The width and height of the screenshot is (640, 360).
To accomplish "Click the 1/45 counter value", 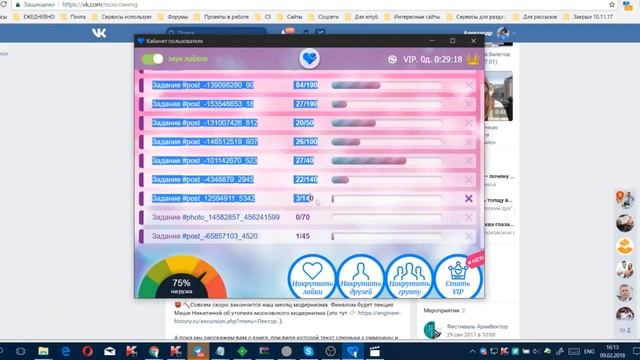I will (302, 236).
